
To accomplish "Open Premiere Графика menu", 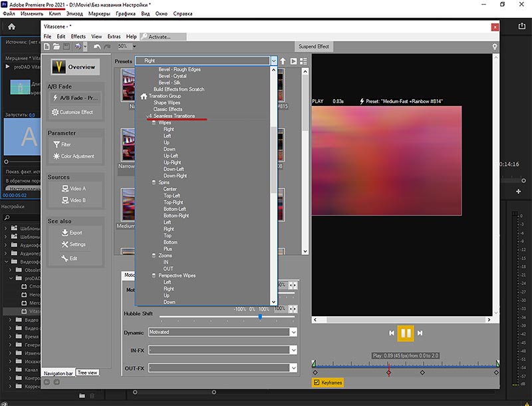I will click(x=126, y=13).
